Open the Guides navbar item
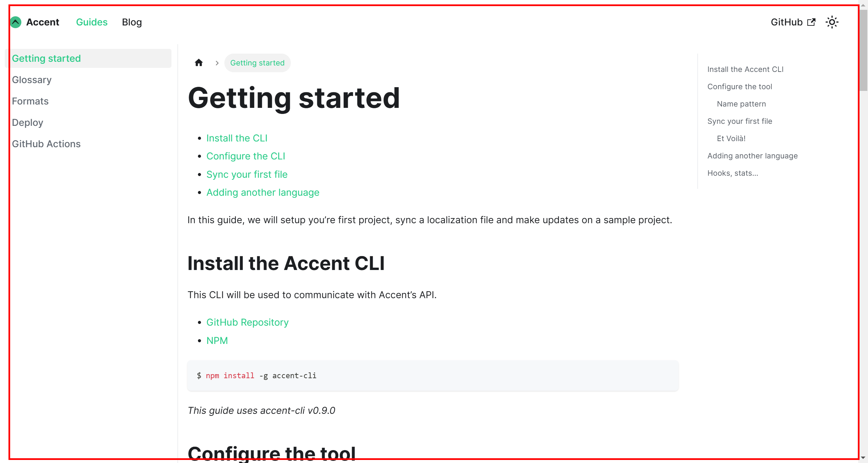Screen dimensions: 868x463 (x=92, y=22)
